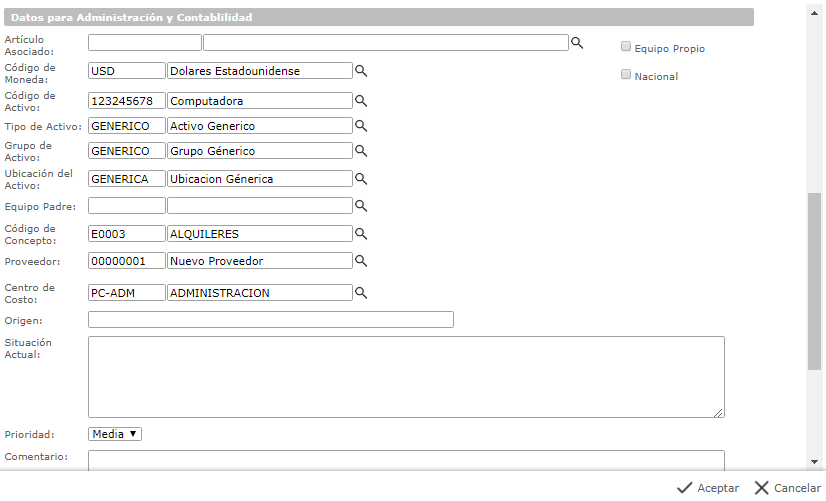826x501 pixels.
Task: Open the Código de Moneda lookup magnifier
Action: (x=362, y=71)
